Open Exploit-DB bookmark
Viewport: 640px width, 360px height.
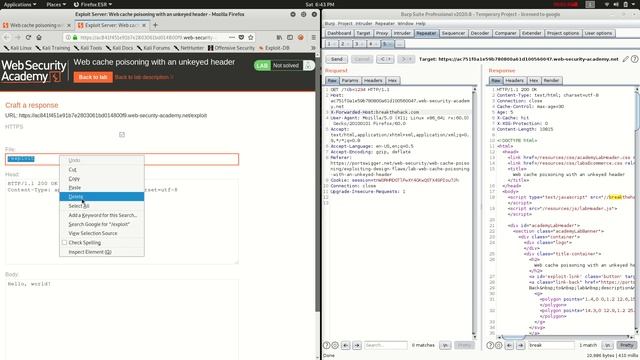(x=274, y=48)
